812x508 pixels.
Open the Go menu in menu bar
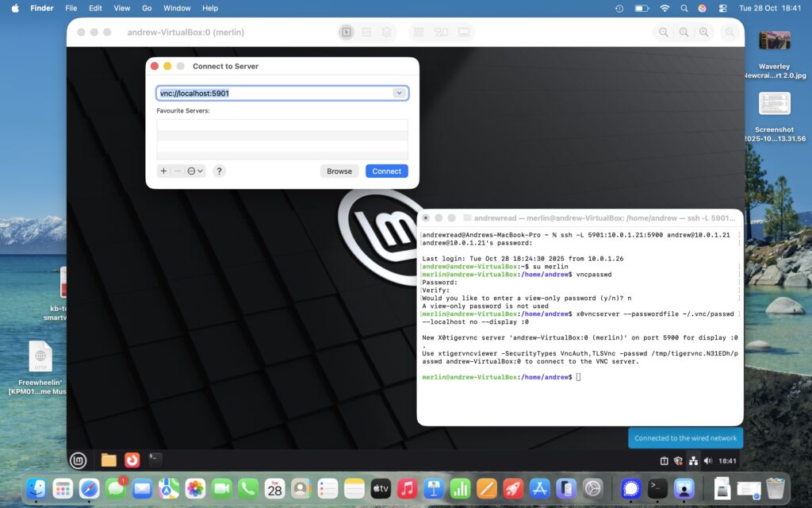147,8
